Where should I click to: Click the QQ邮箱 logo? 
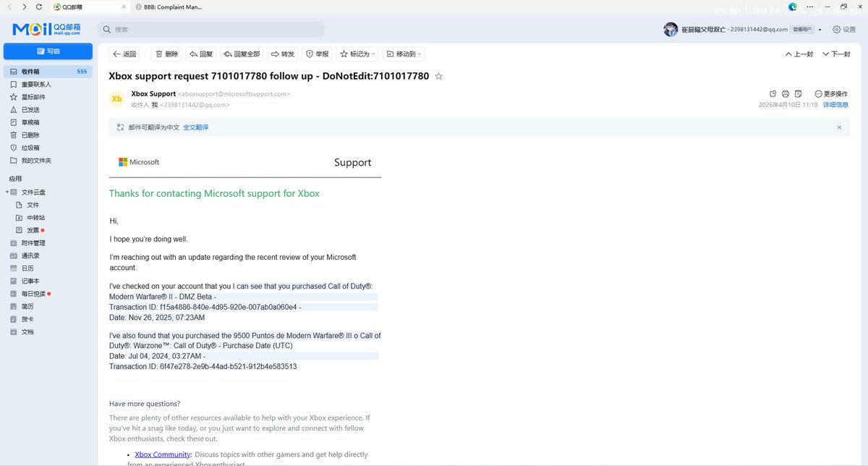click(46, 30)
